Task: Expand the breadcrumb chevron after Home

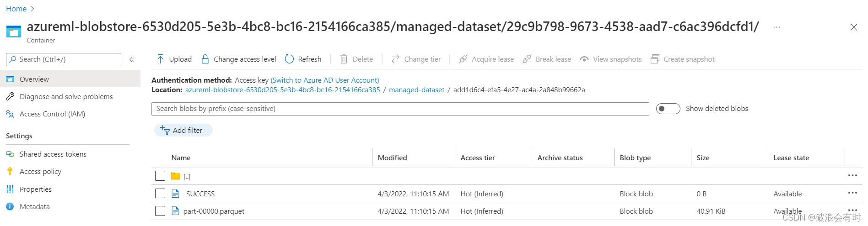Action: point(32,9)
